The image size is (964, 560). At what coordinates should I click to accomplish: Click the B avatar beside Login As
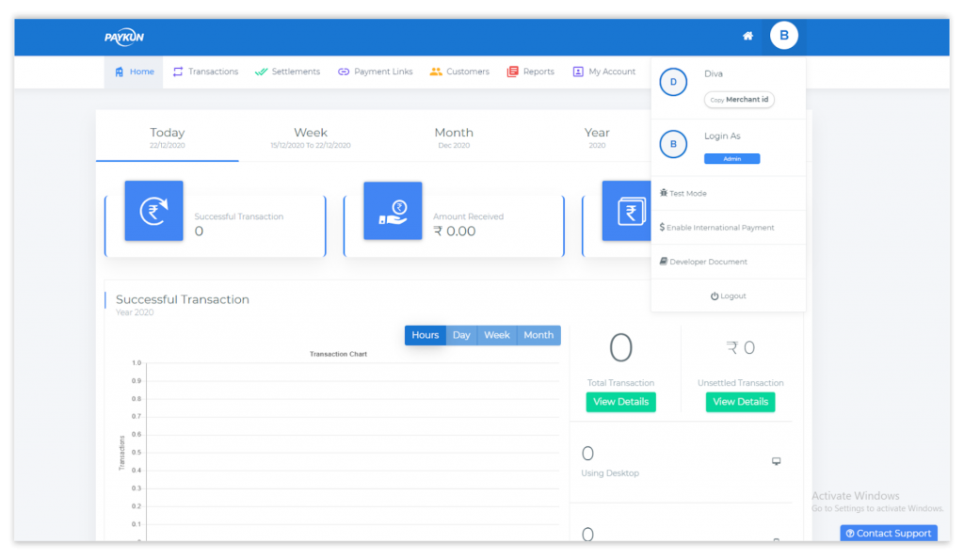point(673,144)
